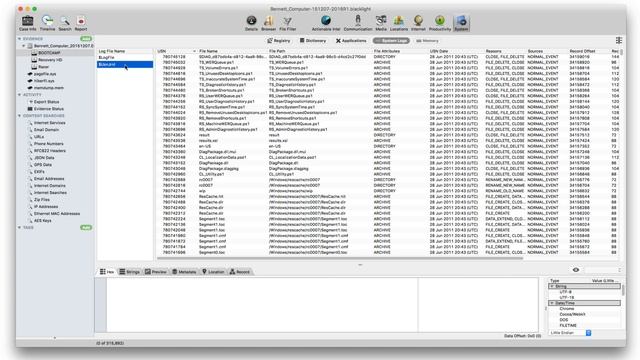This screenshot has width=640, height=360.
Task: Collapse the Evidence section
Action: click(x=19, y=39)
